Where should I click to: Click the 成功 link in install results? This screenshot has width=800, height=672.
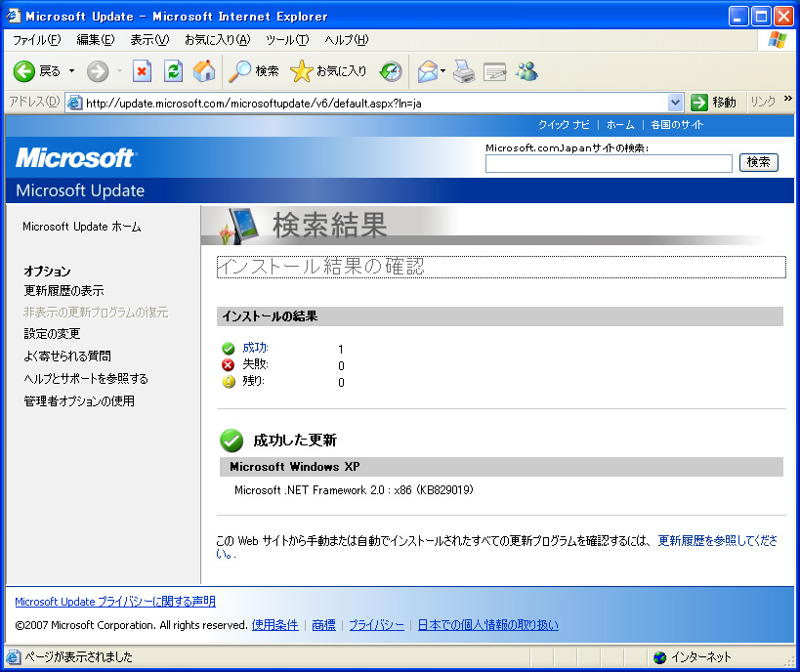coord(255,348)
